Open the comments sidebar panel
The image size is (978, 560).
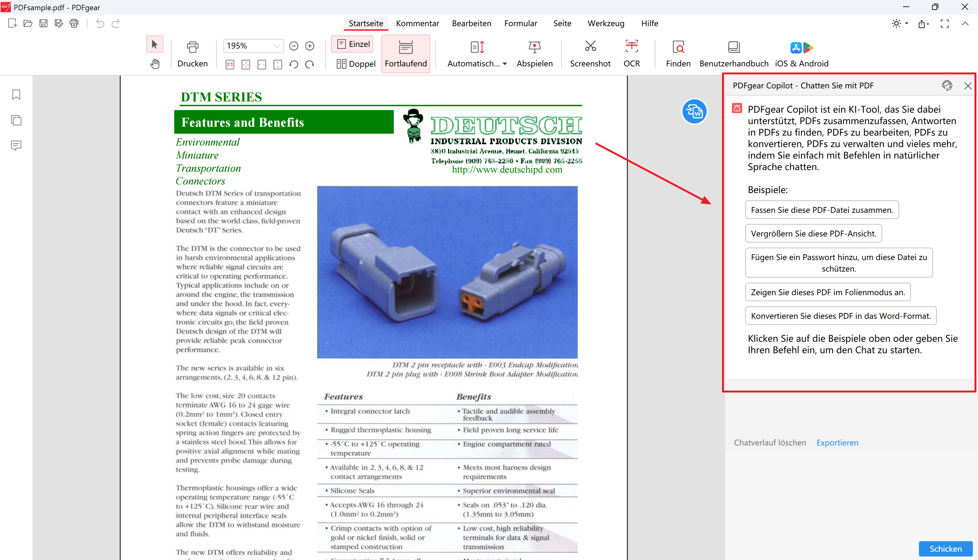16,146
